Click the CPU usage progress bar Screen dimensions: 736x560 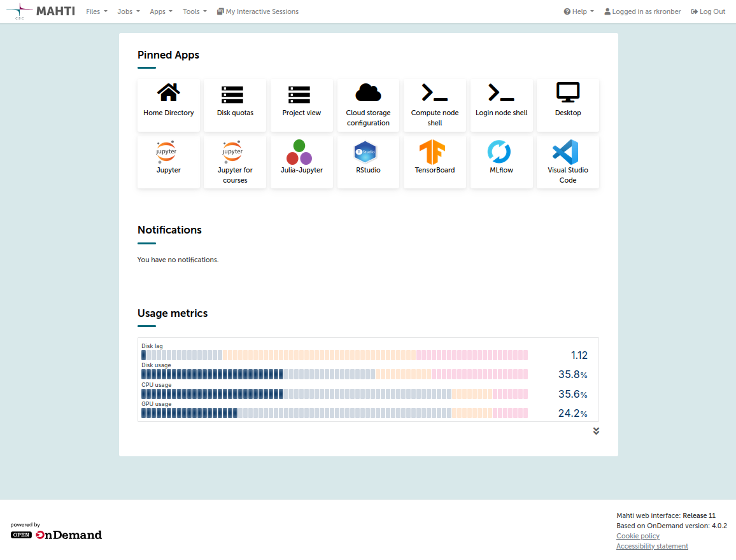point(334,394)
